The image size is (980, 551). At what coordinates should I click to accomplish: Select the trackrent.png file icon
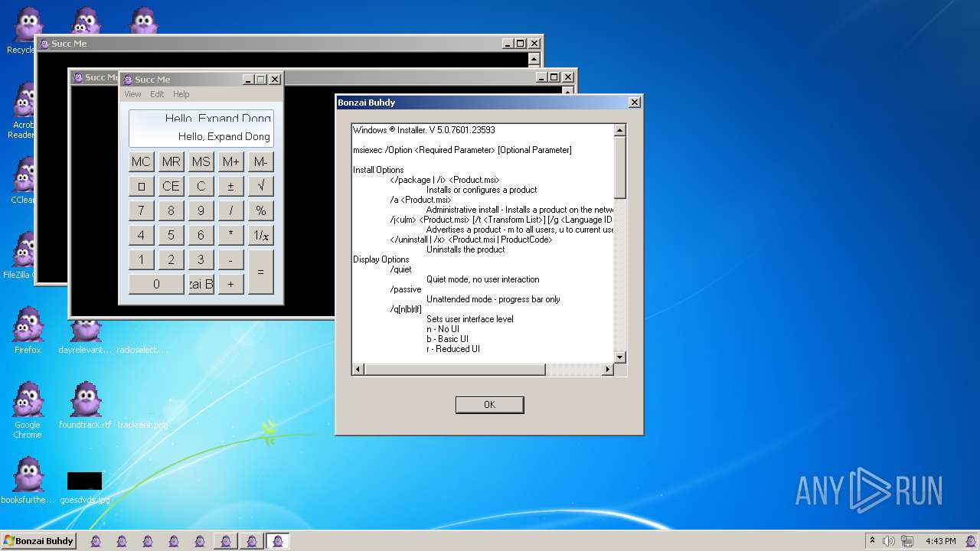coord(142,424)
